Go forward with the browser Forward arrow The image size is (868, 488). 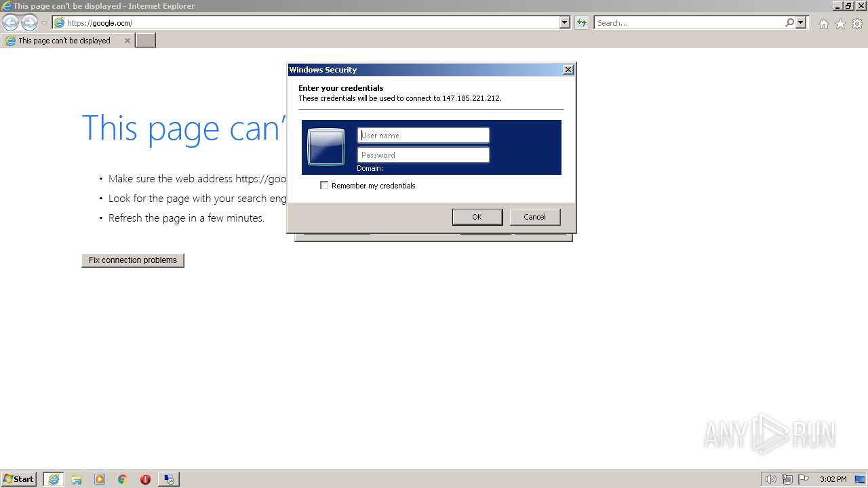29,23
